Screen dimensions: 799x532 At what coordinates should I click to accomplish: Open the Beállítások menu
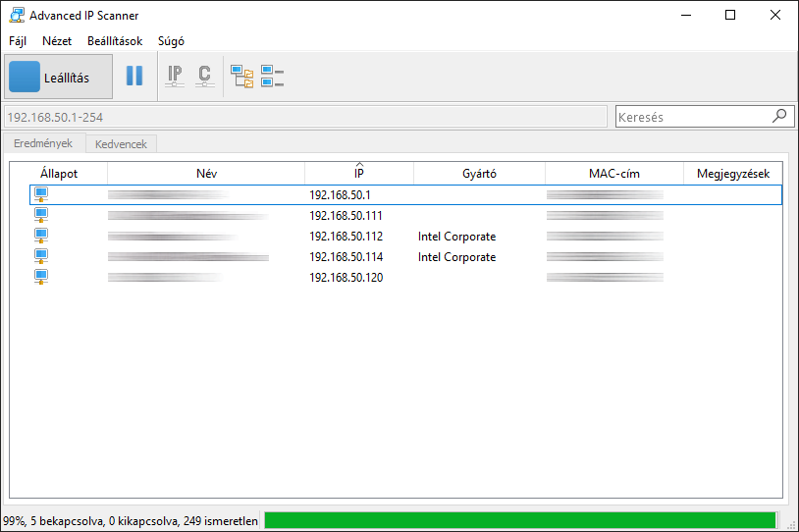(x=115, y=41)
